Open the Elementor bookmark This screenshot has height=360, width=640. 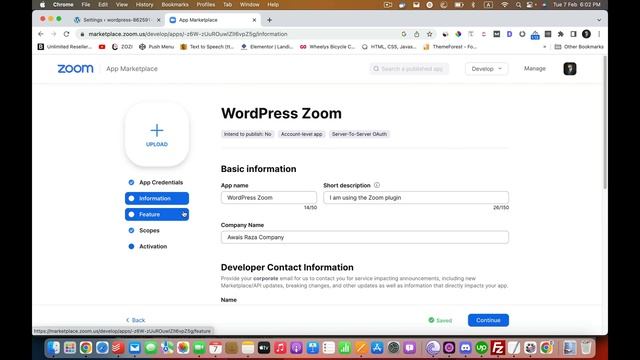pos(267,47)
